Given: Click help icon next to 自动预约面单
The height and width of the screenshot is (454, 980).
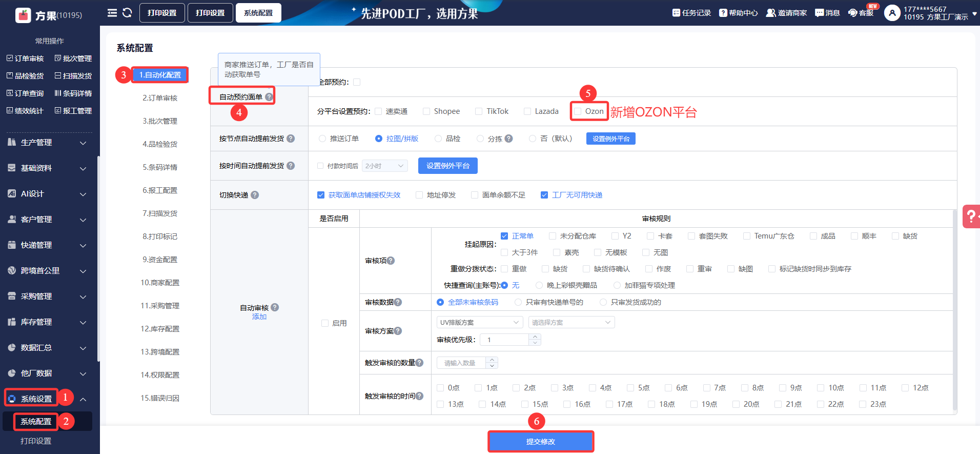Looking at the screenshot, I should [x=269, y=97].
